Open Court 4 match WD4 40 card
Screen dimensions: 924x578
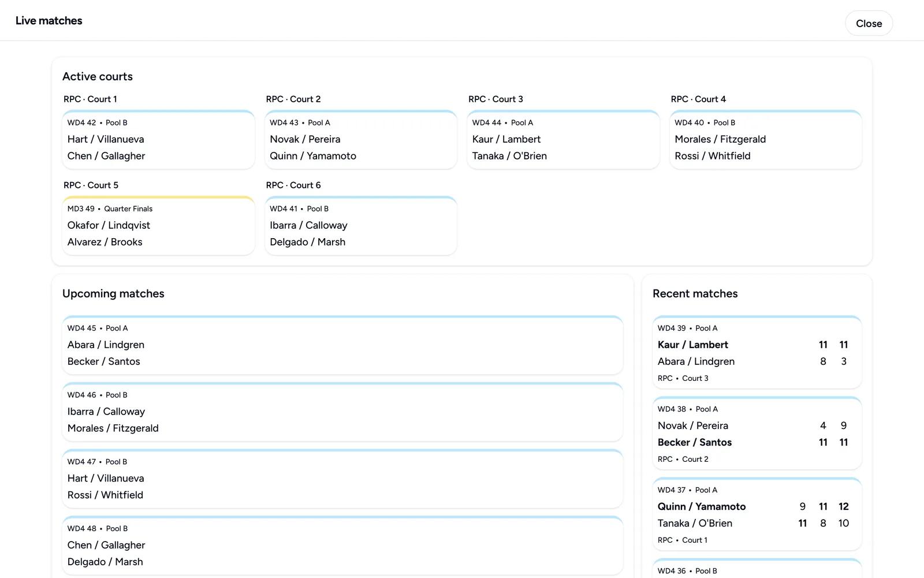tap(766, 139)
